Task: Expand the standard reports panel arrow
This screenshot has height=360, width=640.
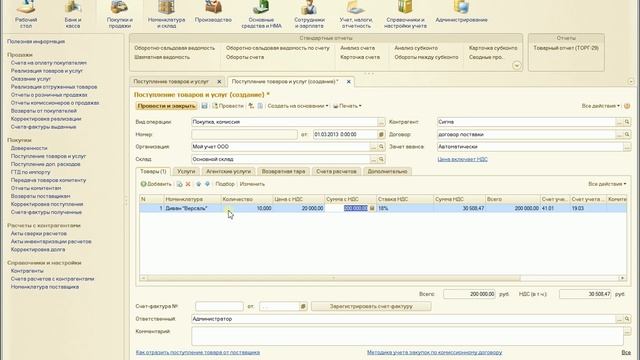Action: tap(517, 65)
